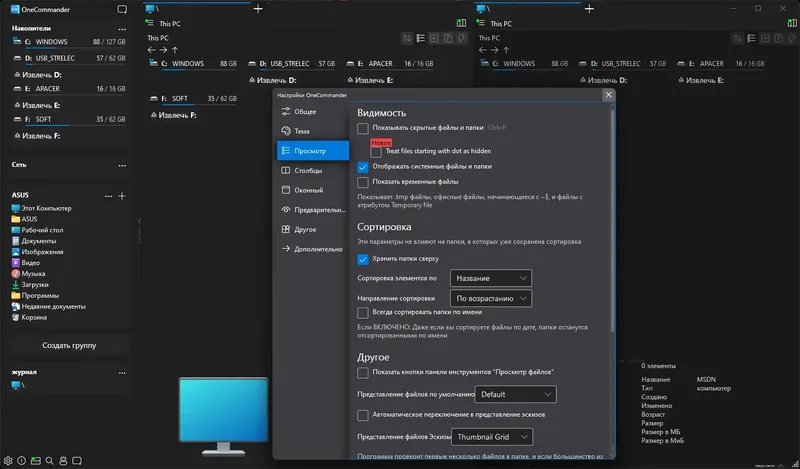Add new tab with plus in left pane
The width and height of the screenshot is (800, 469).
click(x=258, y=9)
